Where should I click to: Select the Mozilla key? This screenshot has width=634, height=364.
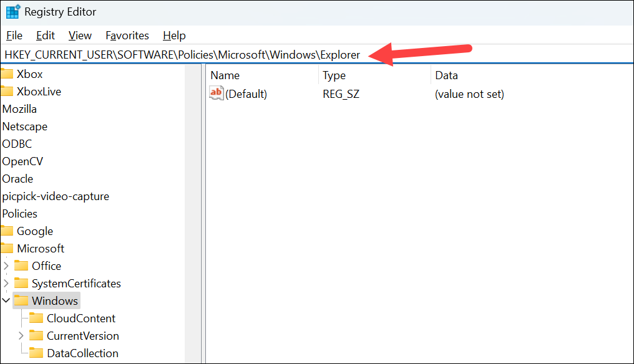[19, 109]
